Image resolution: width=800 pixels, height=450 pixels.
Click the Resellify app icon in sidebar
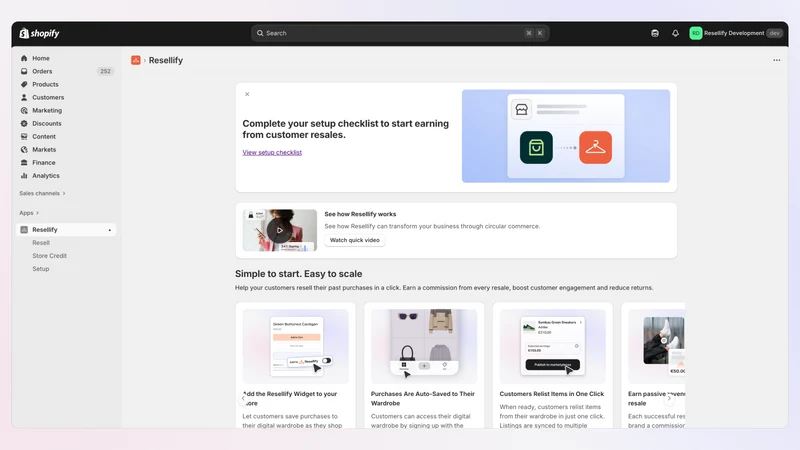[24, 230]
